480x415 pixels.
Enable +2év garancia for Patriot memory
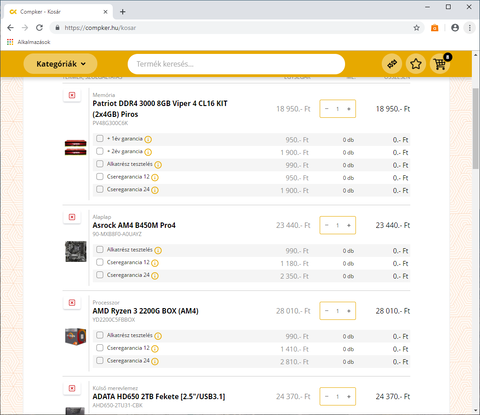click(x=100, y=151)
